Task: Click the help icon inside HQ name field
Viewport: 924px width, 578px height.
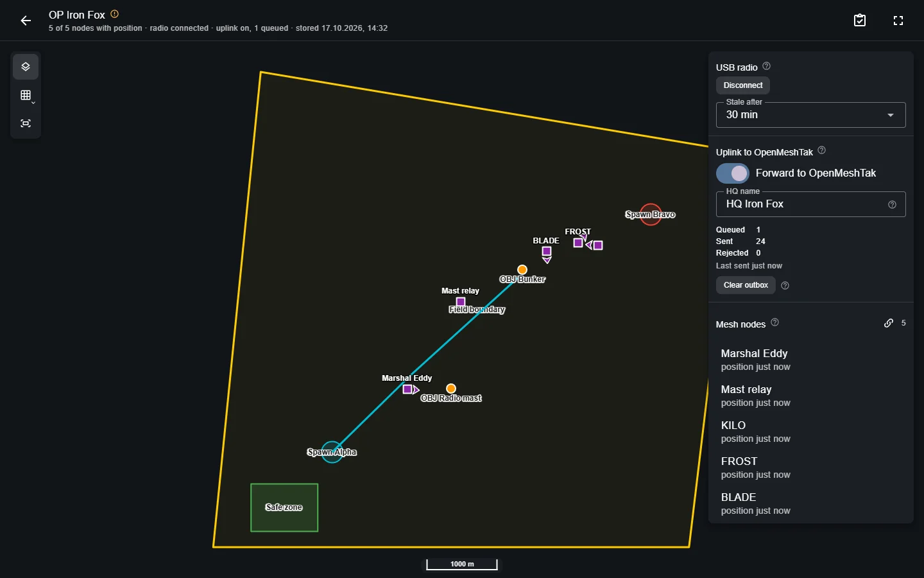Action: (x=892, y=205)
